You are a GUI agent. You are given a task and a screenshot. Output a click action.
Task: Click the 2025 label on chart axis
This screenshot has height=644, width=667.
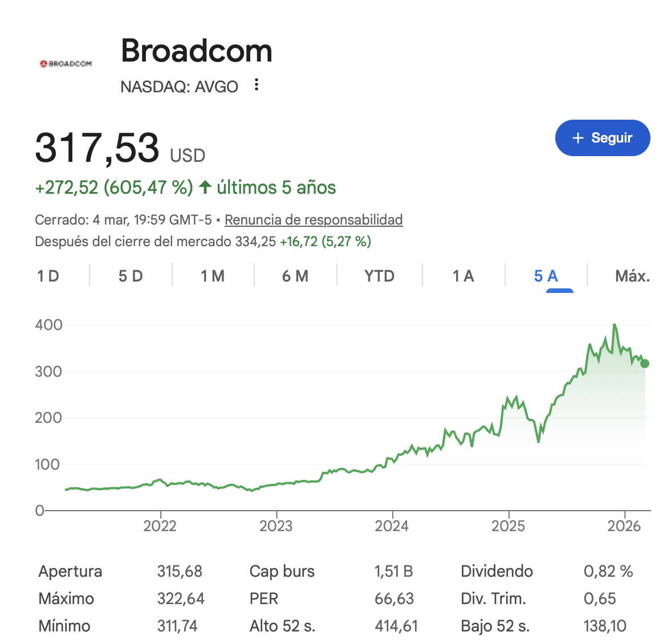pyautogui.click(x=509, y=525)
